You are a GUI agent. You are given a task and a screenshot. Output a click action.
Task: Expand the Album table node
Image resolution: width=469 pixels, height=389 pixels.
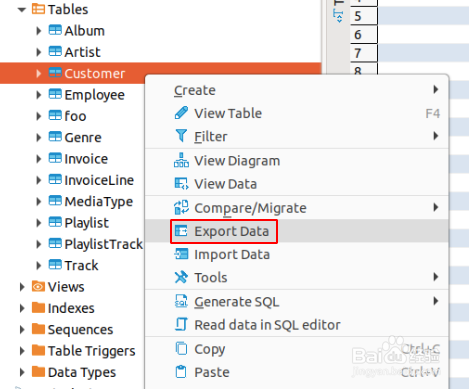(39, 31)
